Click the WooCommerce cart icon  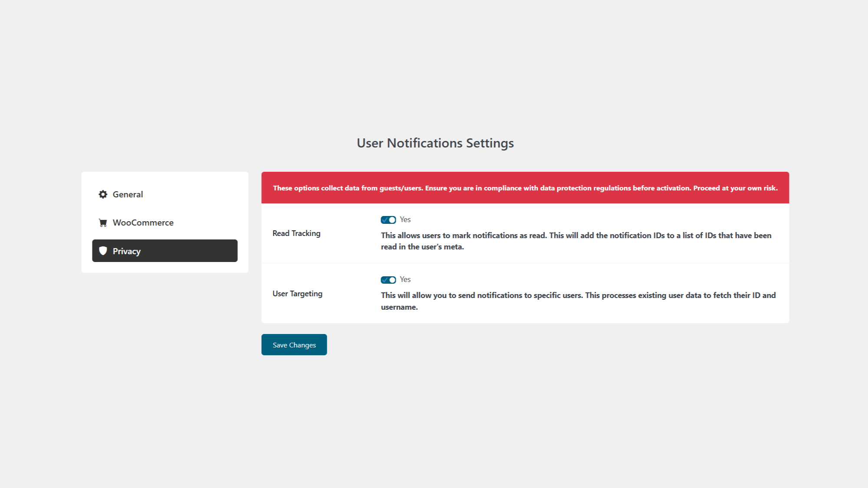(x=102, y=223)
